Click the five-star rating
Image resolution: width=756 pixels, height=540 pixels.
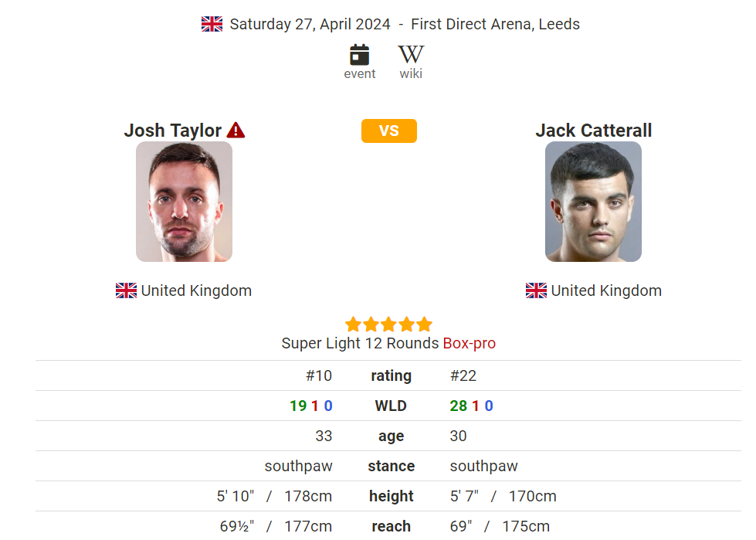click(388, 324)
